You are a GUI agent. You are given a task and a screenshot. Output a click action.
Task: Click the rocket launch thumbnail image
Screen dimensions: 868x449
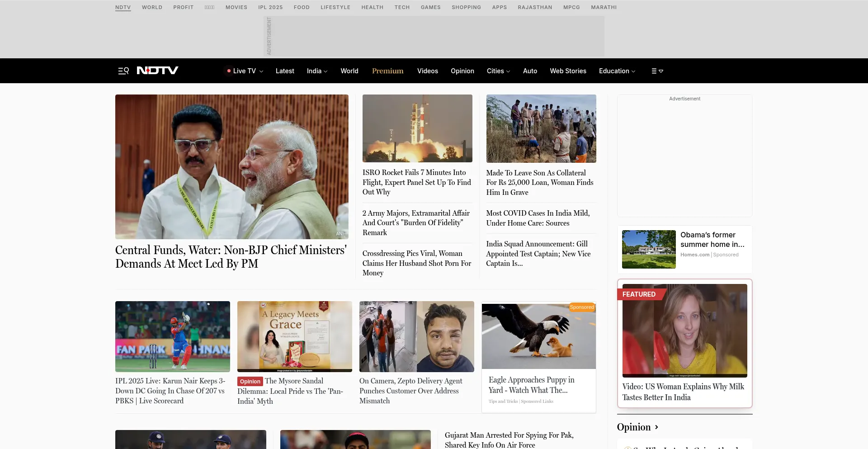[x=417, y=128]
